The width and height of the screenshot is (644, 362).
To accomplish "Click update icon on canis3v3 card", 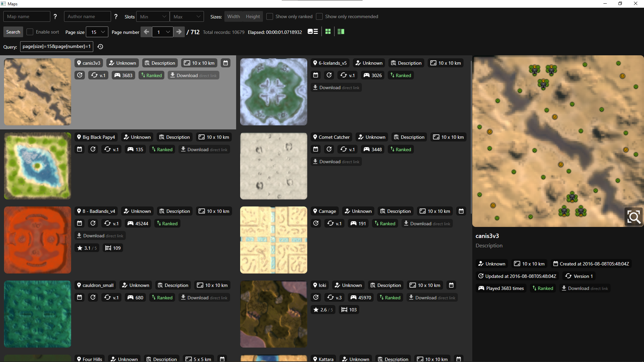I will 80,75.
